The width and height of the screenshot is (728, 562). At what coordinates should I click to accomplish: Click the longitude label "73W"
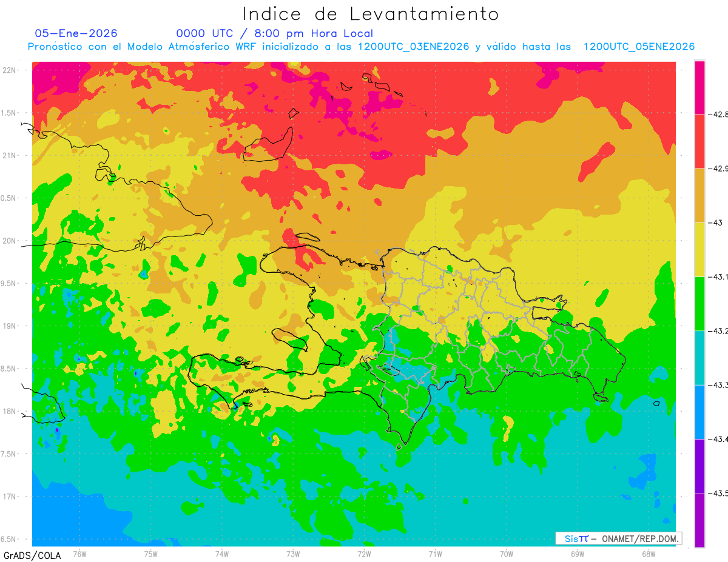(293, 554)
